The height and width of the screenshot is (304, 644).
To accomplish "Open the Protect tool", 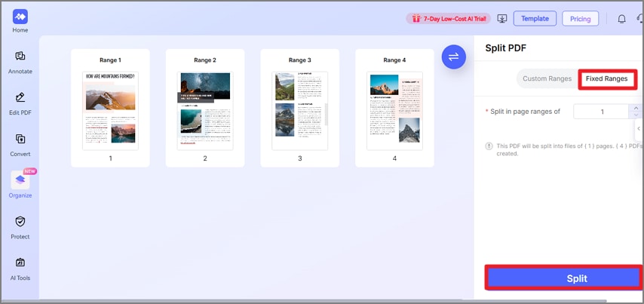I will click(20, 228).
